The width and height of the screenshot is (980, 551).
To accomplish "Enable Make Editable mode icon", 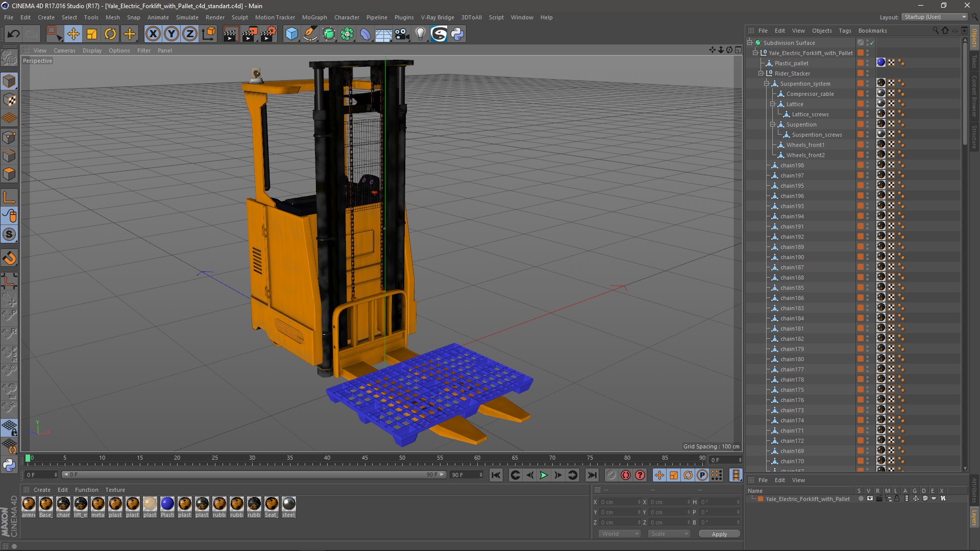I will (9, 58).
